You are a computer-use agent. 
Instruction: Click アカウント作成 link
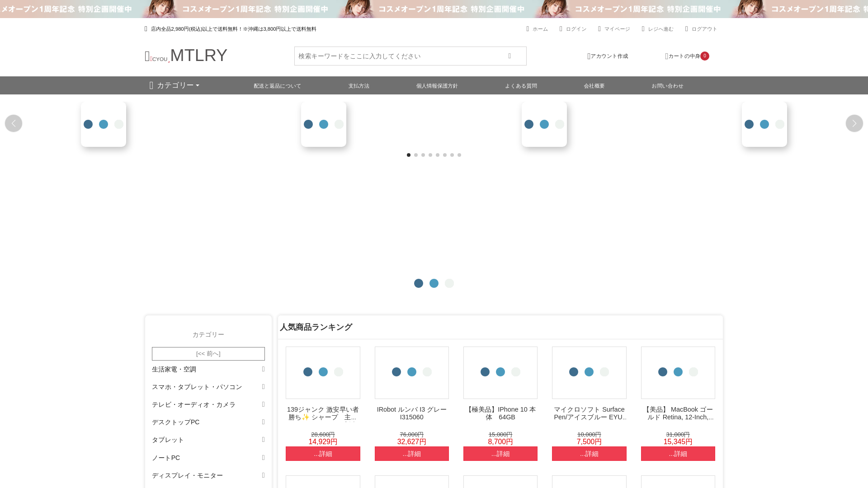tap(609, 56)
